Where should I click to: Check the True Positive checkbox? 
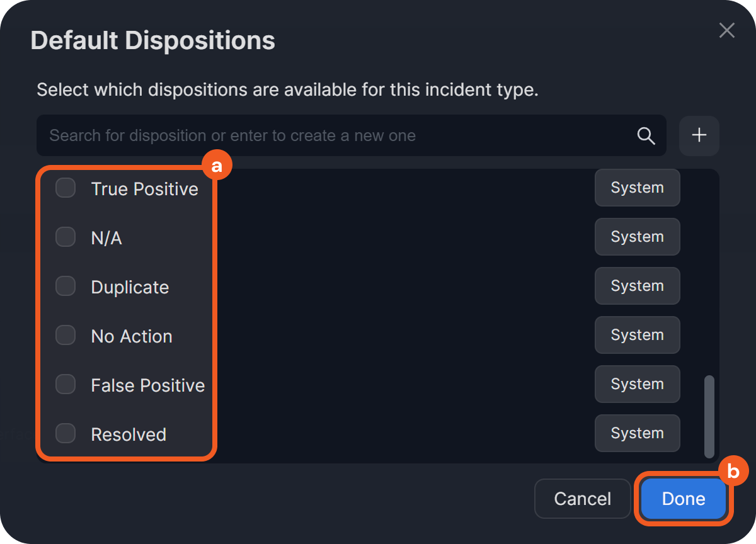click(x=66, y=188)
